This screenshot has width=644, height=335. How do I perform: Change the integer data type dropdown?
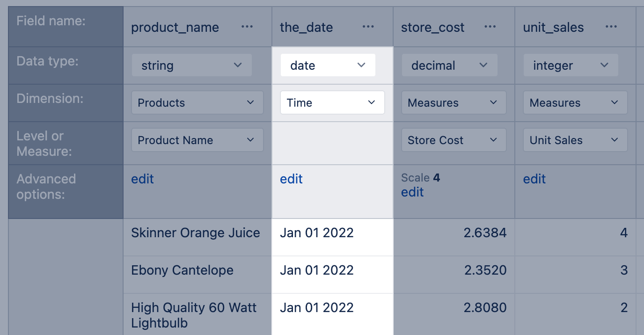571,66
